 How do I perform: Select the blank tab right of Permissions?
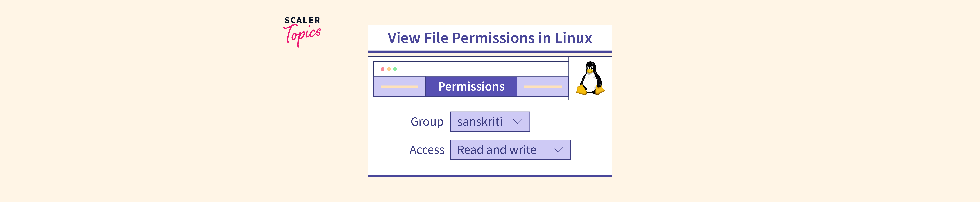542,87
